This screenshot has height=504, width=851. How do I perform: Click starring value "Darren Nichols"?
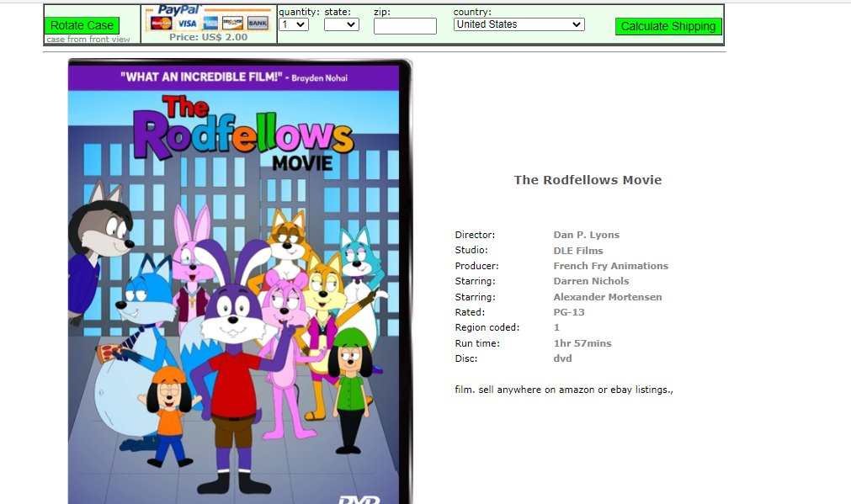(x=591, y=281)
